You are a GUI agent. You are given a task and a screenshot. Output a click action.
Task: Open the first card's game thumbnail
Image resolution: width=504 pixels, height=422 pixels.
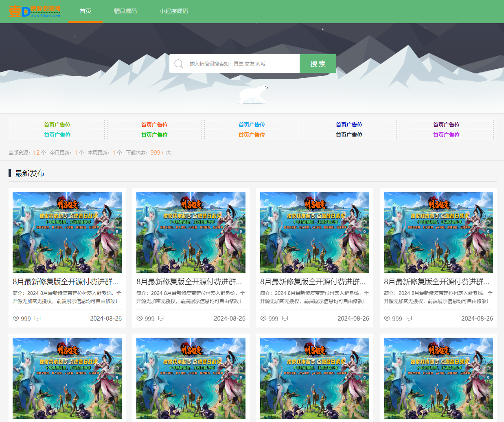[67, 232]
